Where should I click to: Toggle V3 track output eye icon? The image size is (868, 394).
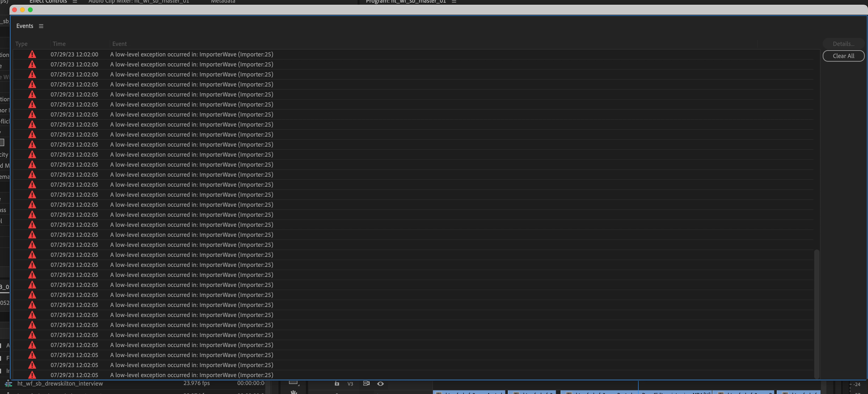click(x=380, y=383)
